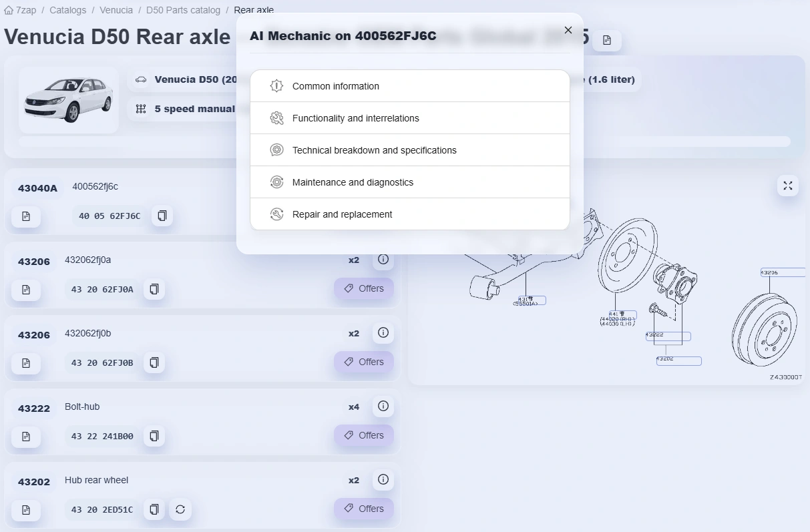Open document icon for 400562fj6c
The height and width of the screenshot is (532, 810).
[26, 216]
